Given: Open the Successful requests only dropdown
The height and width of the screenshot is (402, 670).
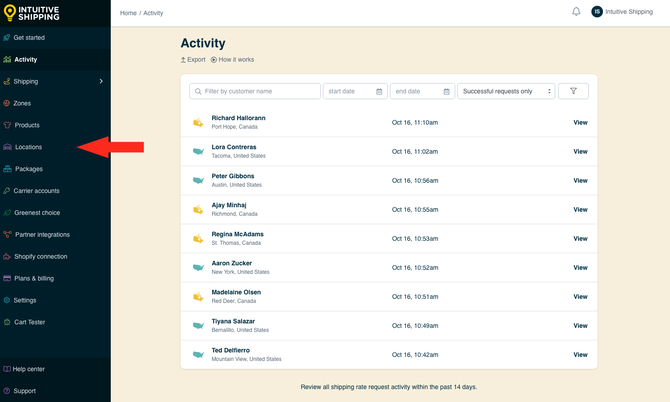Looking at the screenshot, I should [506, 91].
